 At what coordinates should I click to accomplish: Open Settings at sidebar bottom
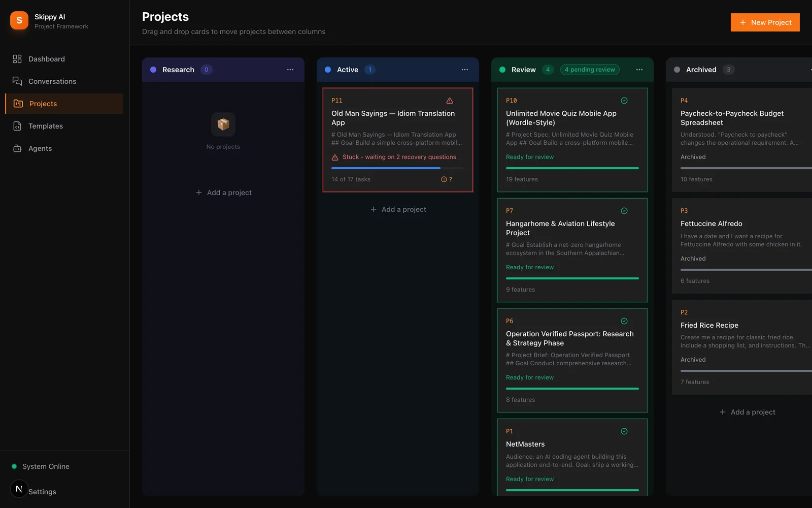click(42, 492)
